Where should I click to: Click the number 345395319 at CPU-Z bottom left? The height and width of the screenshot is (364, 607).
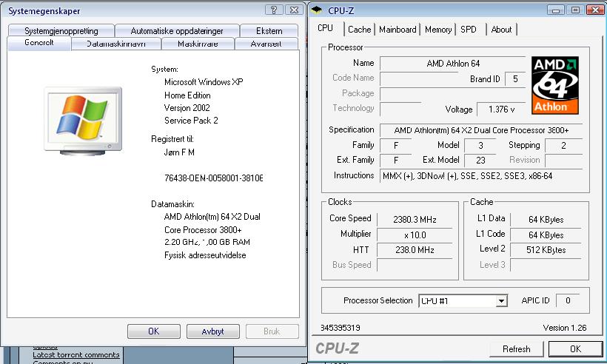pos(341,328)
